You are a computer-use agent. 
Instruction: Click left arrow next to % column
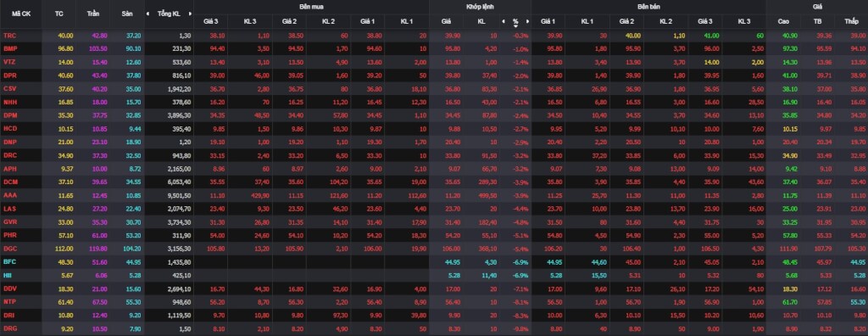[504, 21]
